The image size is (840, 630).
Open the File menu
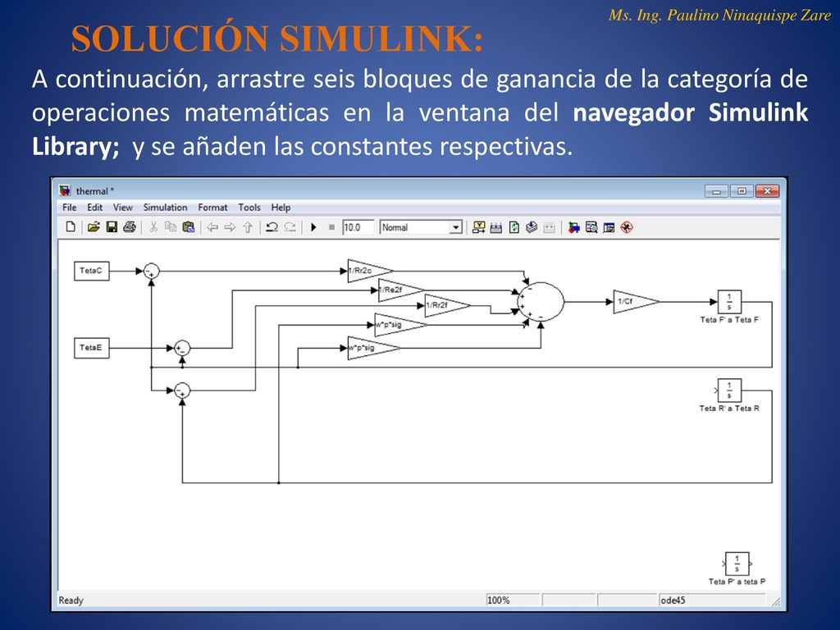tap(69, 208)
